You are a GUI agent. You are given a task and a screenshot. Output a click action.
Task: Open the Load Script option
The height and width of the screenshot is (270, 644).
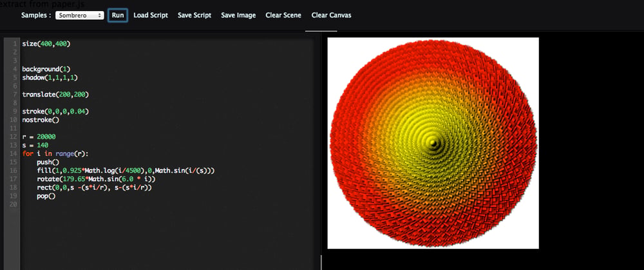click(x=151, y=15)
